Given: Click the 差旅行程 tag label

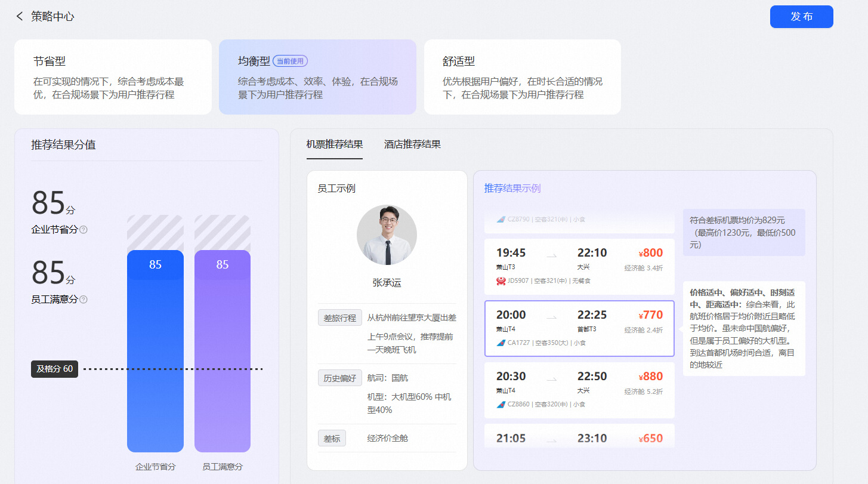Looking at the screenshot, I should click(x=339, y=318).
